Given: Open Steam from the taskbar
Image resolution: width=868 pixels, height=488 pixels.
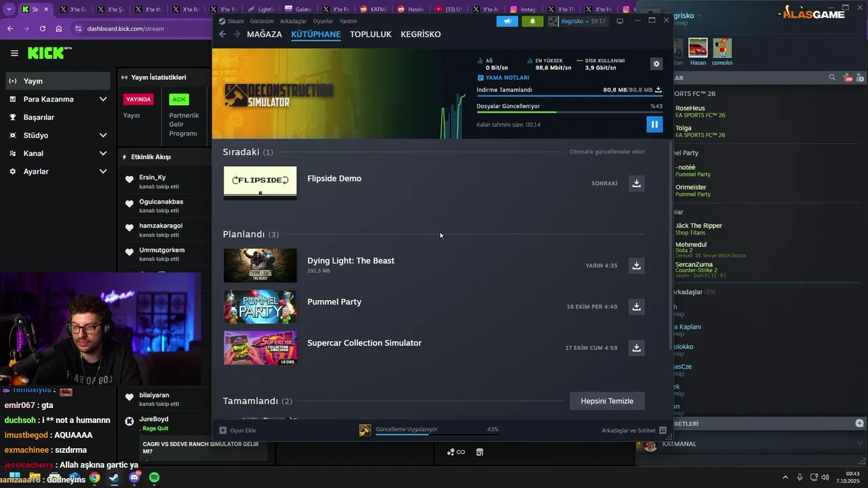Looking at the screenshot, I should [x=114, y=478].
